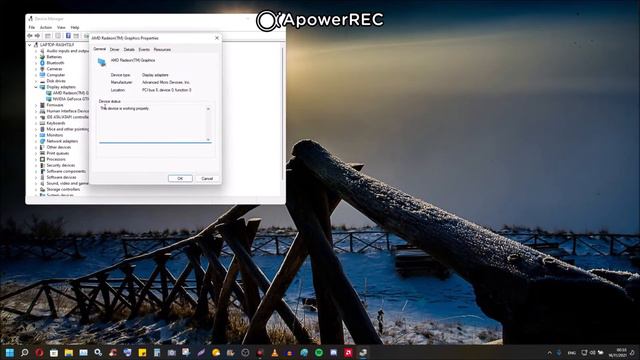Expand the Keyboards node

pos(36,123)
